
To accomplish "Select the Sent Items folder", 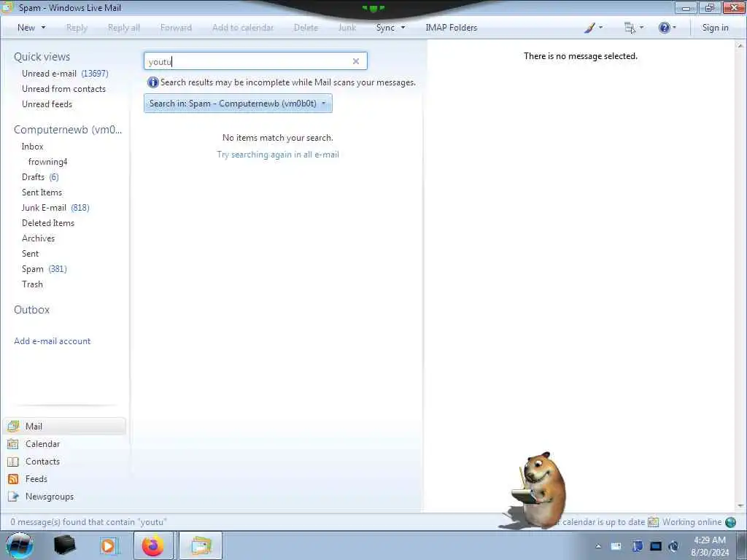I will coord(42,192).
